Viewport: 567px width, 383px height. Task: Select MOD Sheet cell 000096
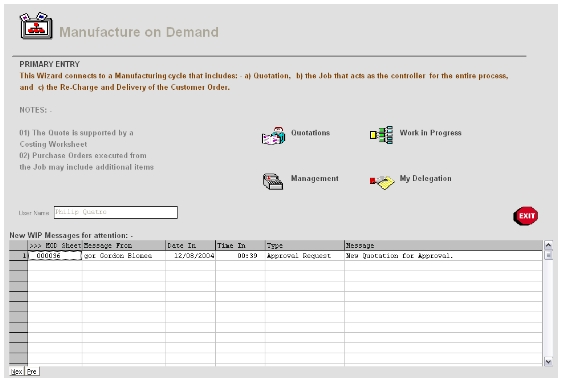55,256
